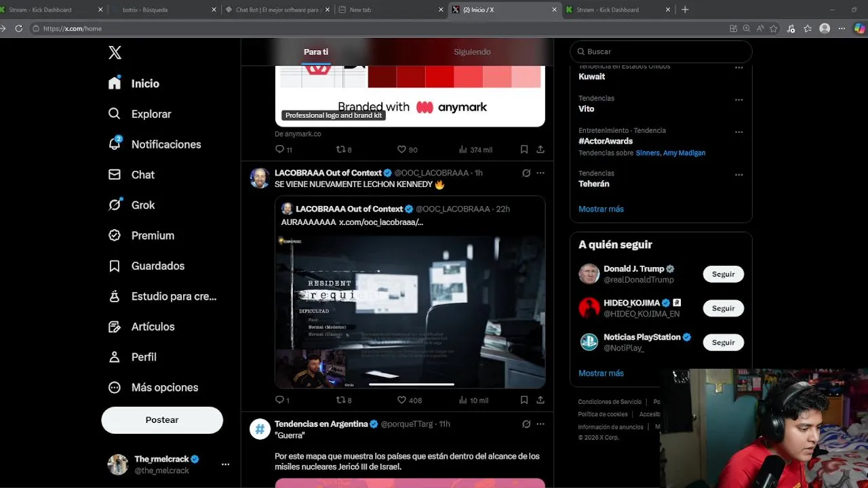
Task: Open a new browser tab with plus
Action: 685,9
